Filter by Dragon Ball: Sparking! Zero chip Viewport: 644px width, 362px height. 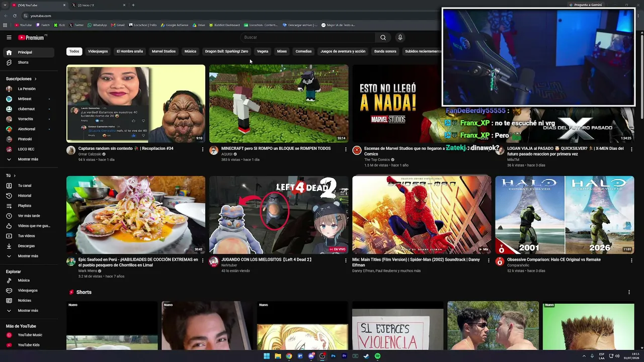coord(226,51)
